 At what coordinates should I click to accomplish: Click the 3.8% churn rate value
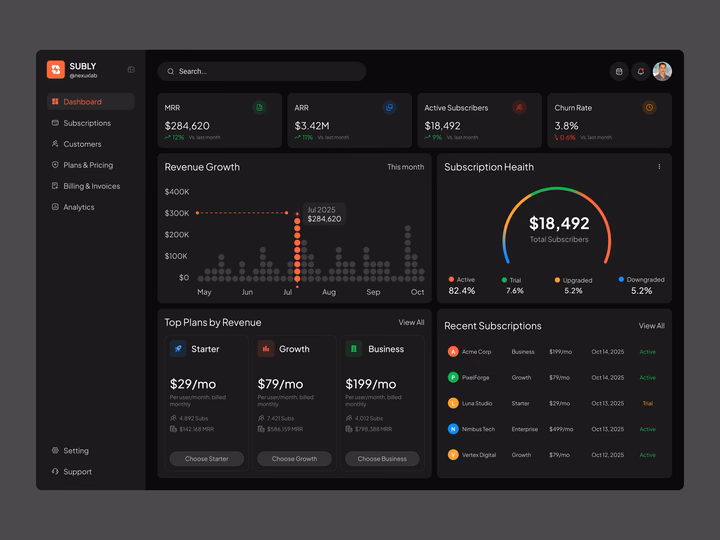click(566, 126)
